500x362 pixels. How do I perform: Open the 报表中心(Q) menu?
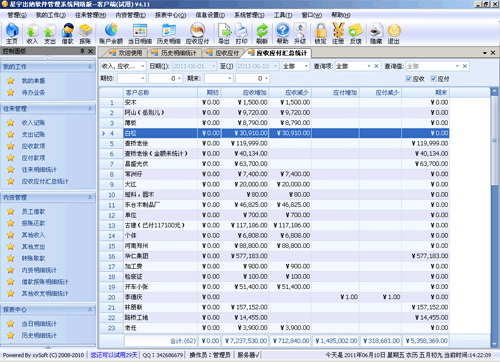pos(171,15)
